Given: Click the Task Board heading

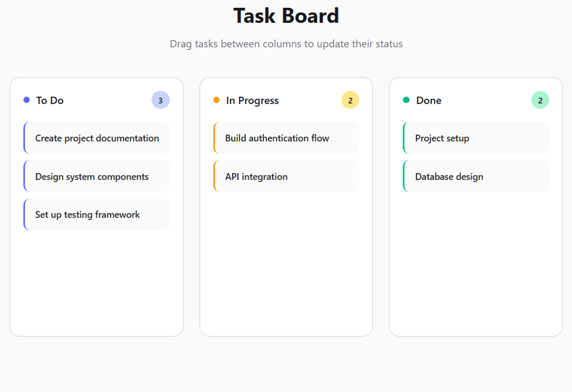Looking at the screenshot, I should [287, 16].
